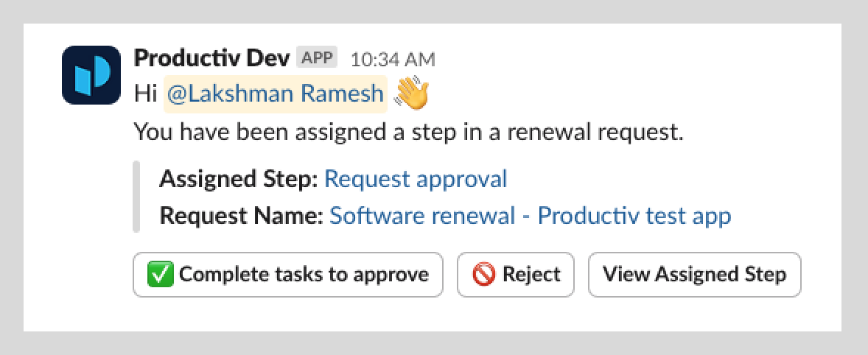The image size is (868, 355).
Task: Click the APP badge beside the sender name
Action: coord(317,57)
